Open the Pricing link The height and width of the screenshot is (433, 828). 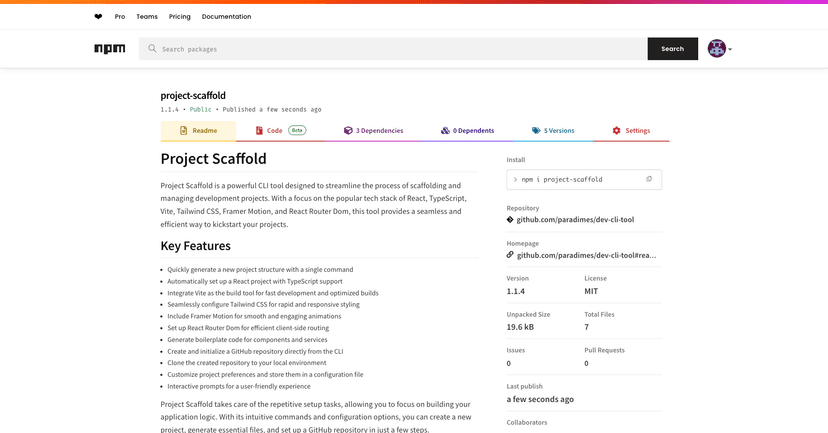tap(180, 17)
